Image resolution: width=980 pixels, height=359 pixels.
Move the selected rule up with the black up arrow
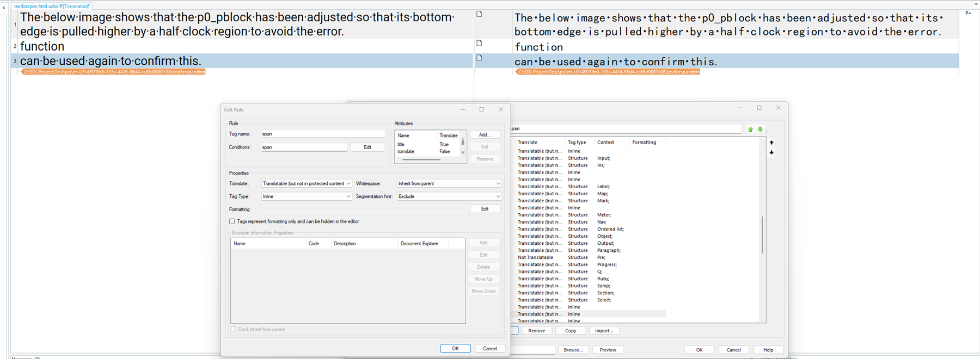[x=771, y=143]
